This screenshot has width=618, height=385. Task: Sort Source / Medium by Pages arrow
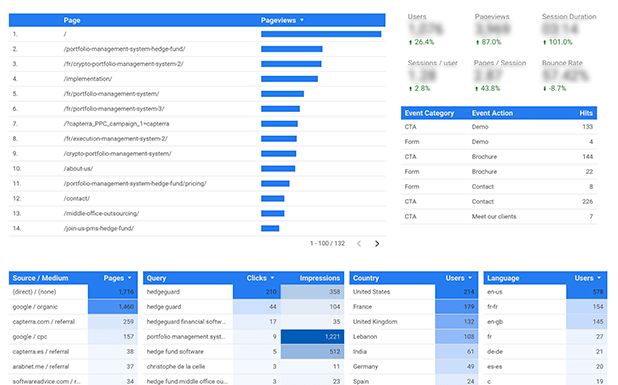click(129, 278)
